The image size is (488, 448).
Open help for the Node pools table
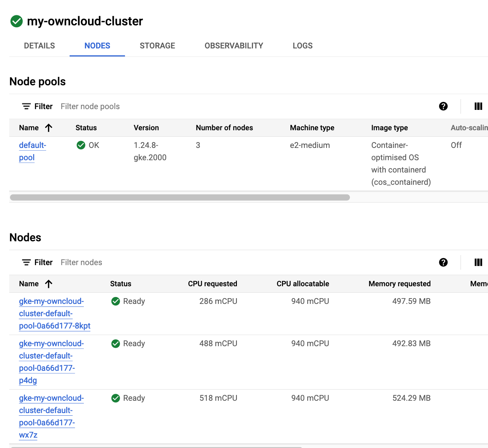(x=443, y=106)
